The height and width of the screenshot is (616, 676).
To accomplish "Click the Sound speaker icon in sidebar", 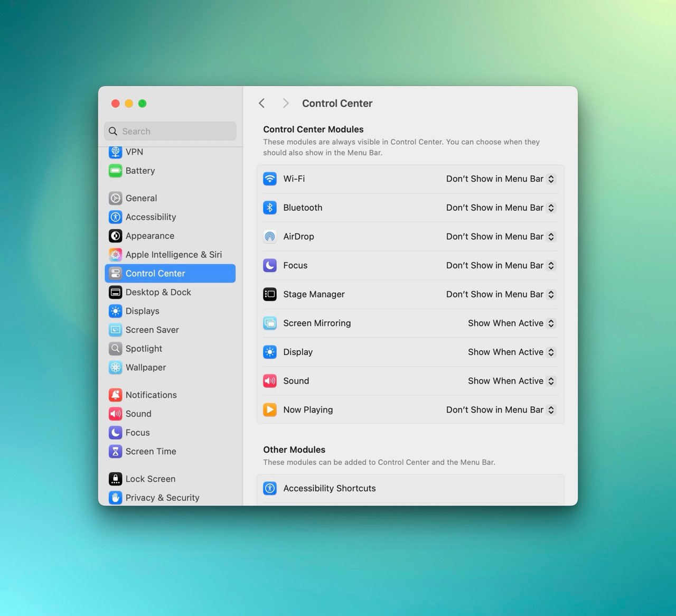I will [x=116, y=414].
